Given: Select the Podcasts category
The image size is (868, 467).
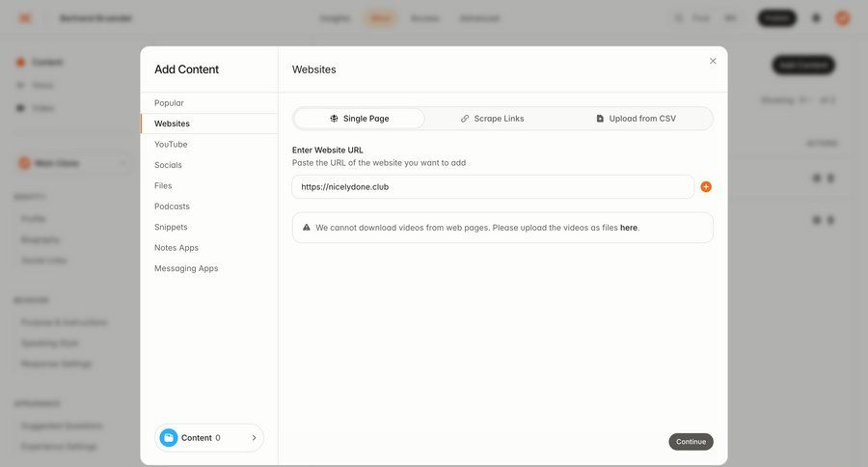Looking at the screenshot, I should coord(209,206).
